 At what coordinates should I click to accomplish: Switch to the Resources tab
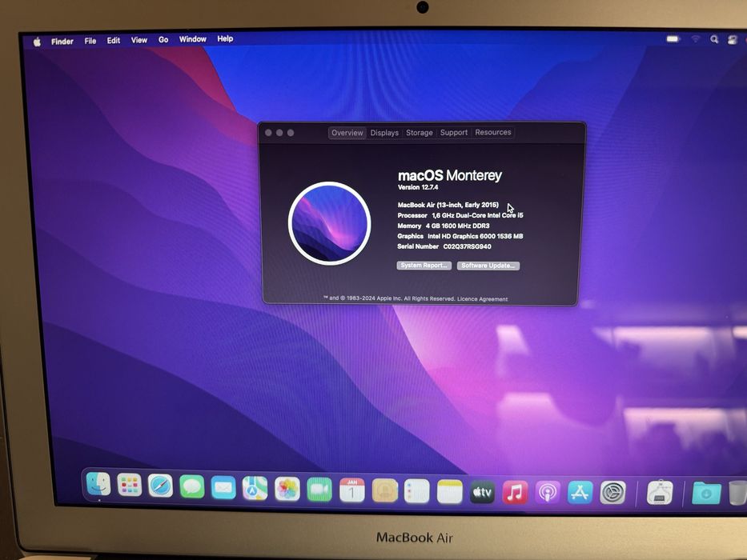493,132
